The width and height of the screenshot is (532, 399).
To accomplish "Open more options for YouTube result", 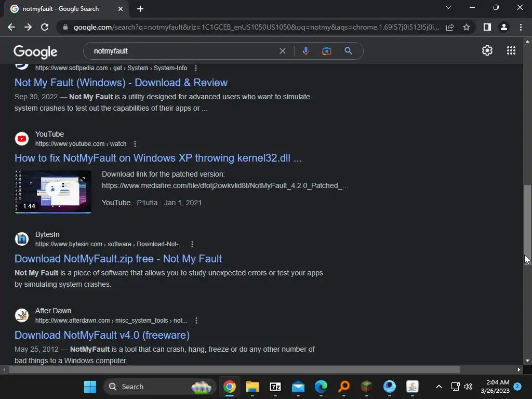I will click(x=135, y=144).
